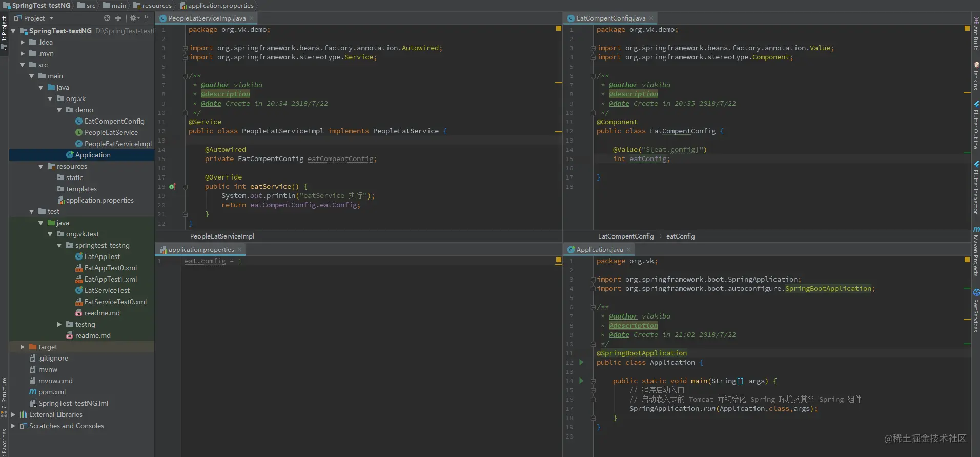Run the main method via gutter arrow
This screenshot has height=457, width=980.
click(581, 381)
